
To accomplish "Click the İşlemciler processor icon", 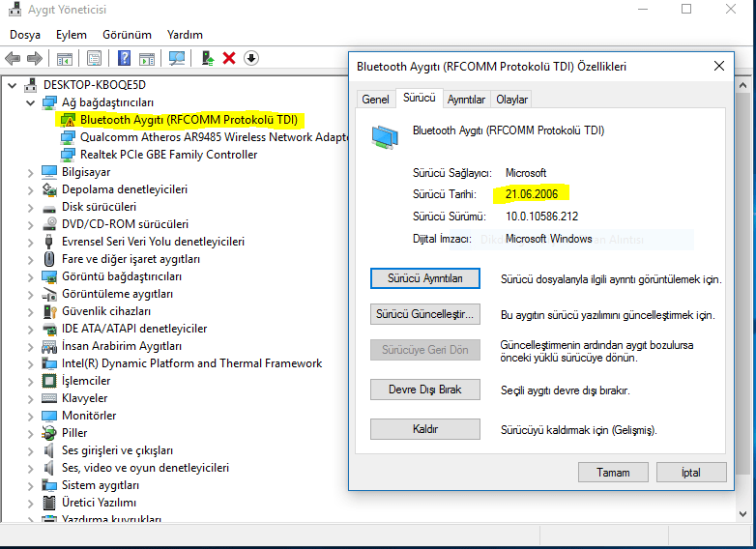I will pyautogui.click(x=49, y=381).
